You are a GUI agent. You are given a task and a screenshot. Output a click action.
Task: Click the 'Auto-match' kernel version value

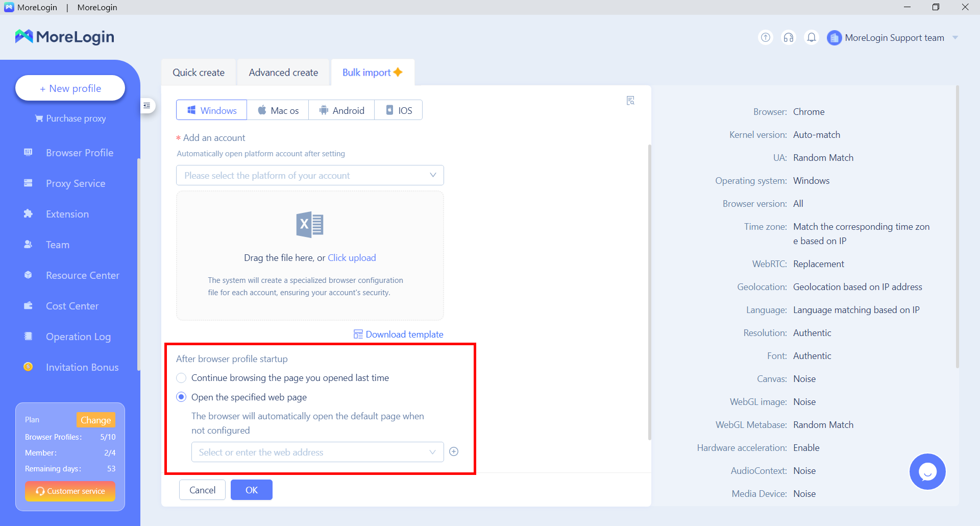817,135
